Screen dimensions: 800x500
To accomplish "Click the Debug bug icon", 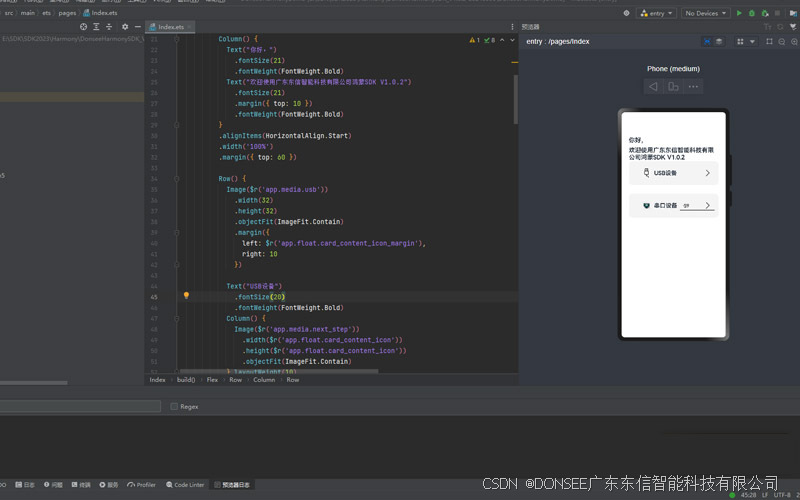I will pos(751,13).
